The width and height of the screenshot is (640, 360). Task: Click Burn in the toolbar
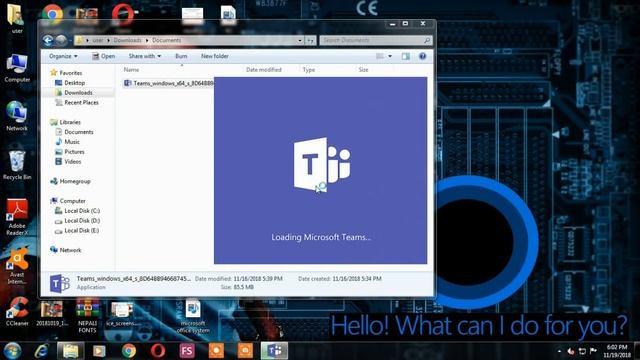pyautogui.click(x=181, y=56)
